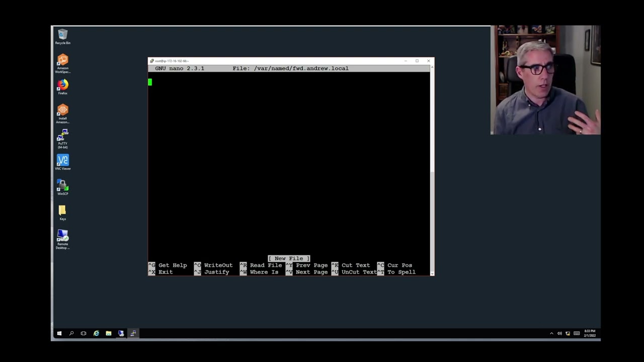Screen dimensions: 644x362
Task: Open the network status tray icon
Action: tap(568, 333)
